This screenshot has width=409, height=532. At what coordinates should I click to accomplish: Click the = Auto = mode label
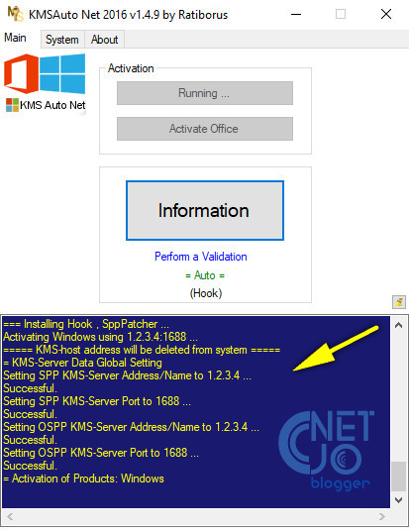(205, 275)
